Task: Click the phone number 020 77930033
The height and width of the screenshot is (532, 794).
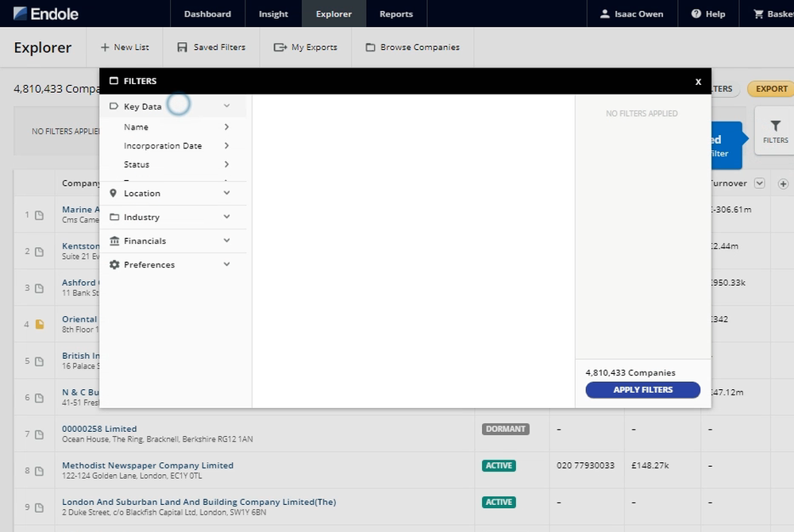Action: point(585,465)
